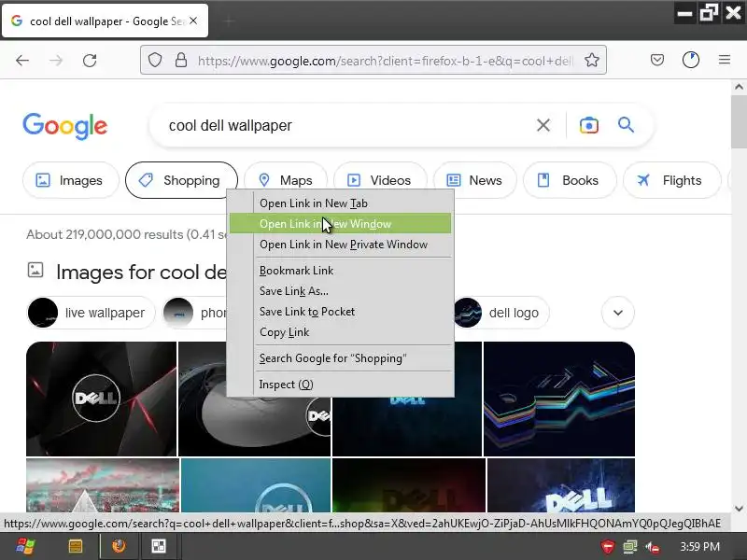The image size is (747, 560).
Task: Open the file manager taskbar icon
Action: point(76,546)
